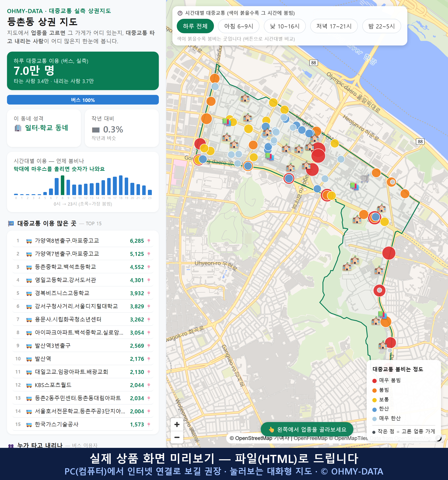Open the OpenMapTiles attribution link
The width and height of the screenshot is (448, 480).
(348, 438)
